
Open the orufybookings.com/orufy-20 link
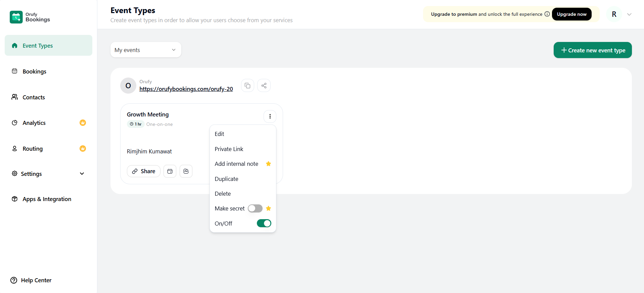186,89
